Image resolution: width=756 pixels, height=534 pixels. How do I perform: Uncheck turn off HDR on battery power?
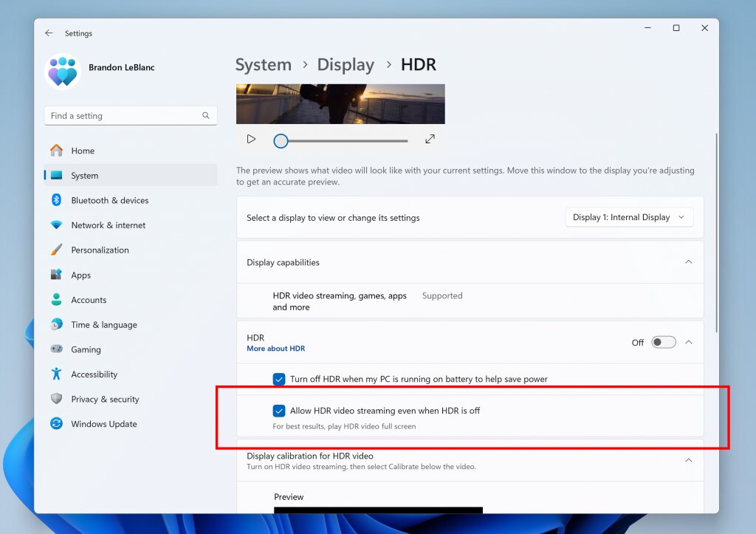[x=279, y=379]
